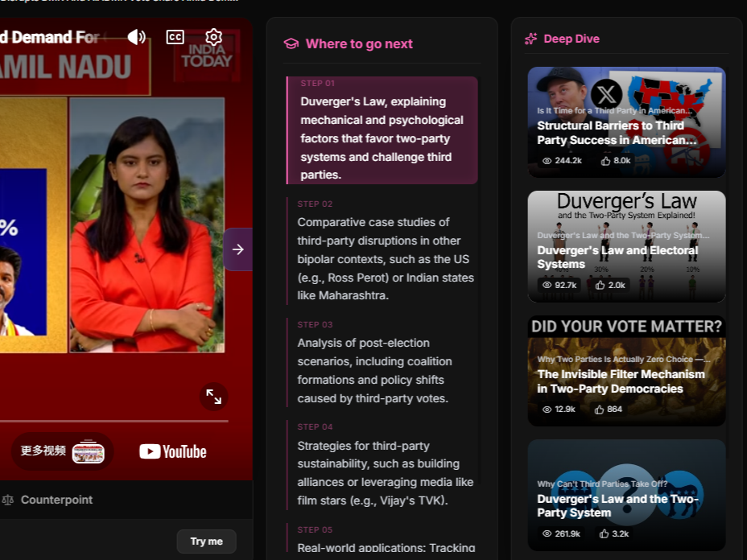Click 'Is It Time for a Third Party' subtitle
This screenshot has height=560, width=747.
pyautogui.click(x=613, y=110)
